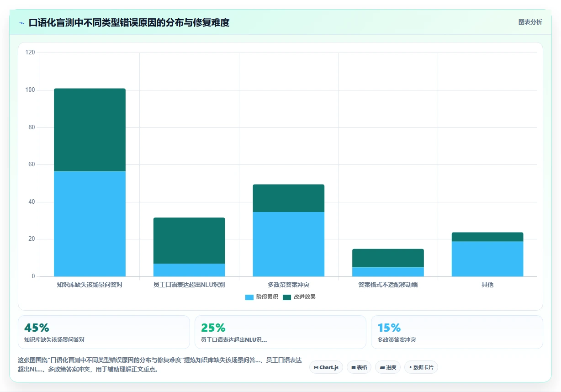Click the blue bar segment for 员工口语表达超出NLU识别

(189, 270)
